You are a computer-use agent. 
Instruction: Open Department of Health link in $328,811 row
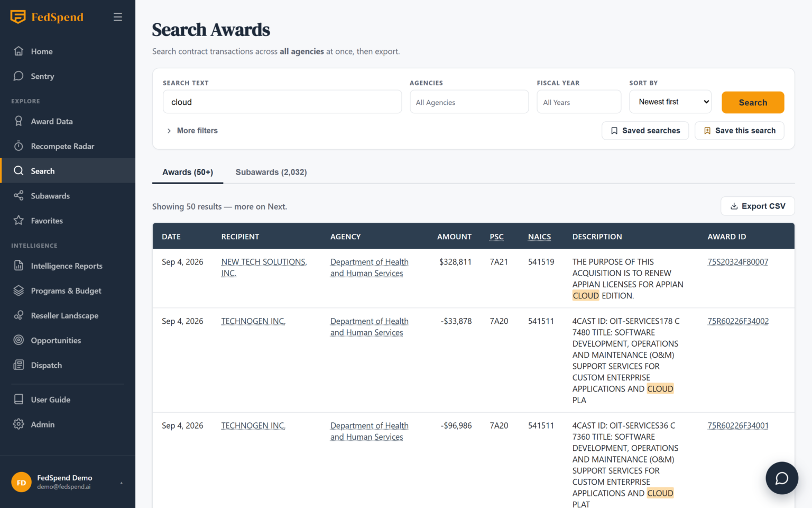click(369, 267)
